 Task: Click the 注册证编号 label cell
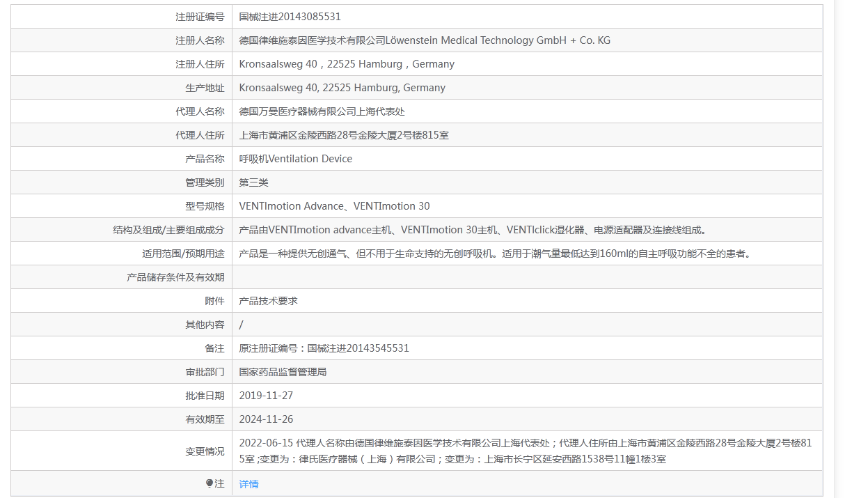pos(200,17)
